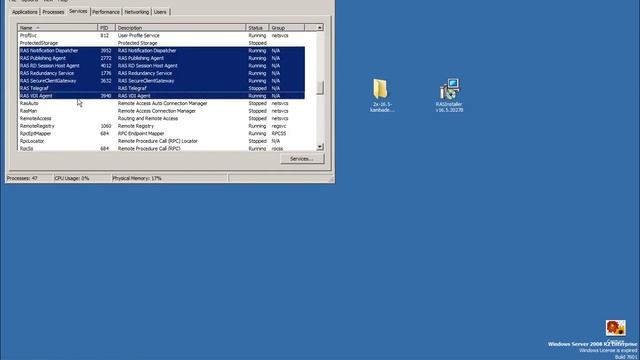Select the RpcLocator service row
The width and height of the screenshot is (640, 360).
point(162,141)
